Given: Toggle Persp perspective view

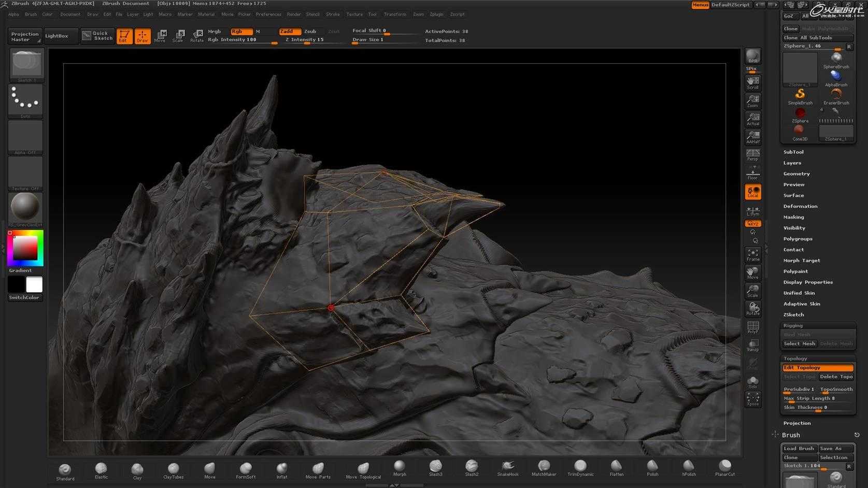Looking at the screenshot, I should [752, 155].
